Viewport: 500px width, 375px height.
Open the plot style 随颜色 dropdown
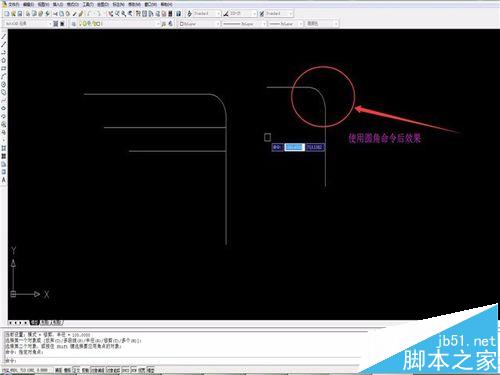click(322, 24)
